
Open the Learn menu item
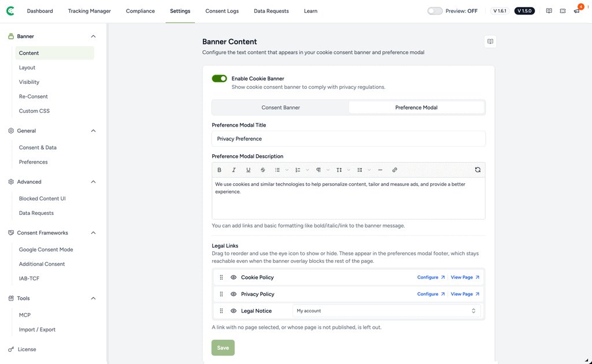point(310,11)
